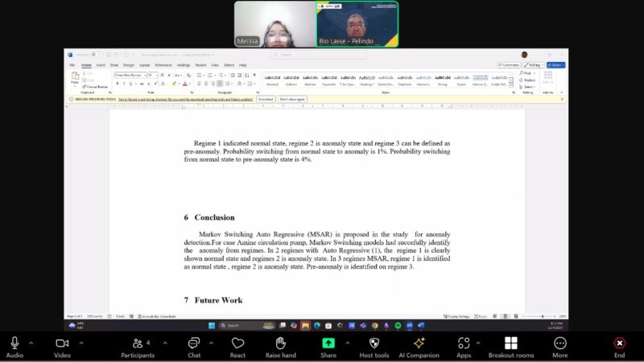The width and height of the screenshot is (644, 362).
Task: Expand the Audio options arrow
Action: click(x=31, y=343)
